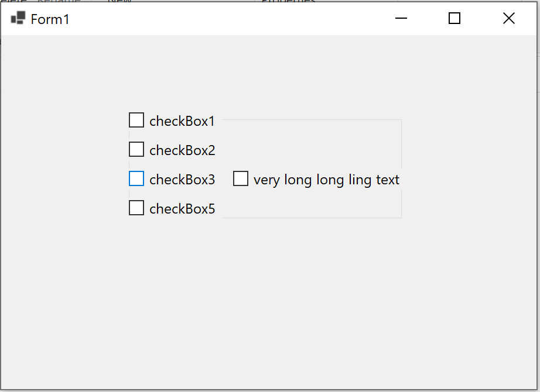Click the checkBox5 text label
This screenshot has width=540, height=392.
pyautogui.click(x=183, y=208)
